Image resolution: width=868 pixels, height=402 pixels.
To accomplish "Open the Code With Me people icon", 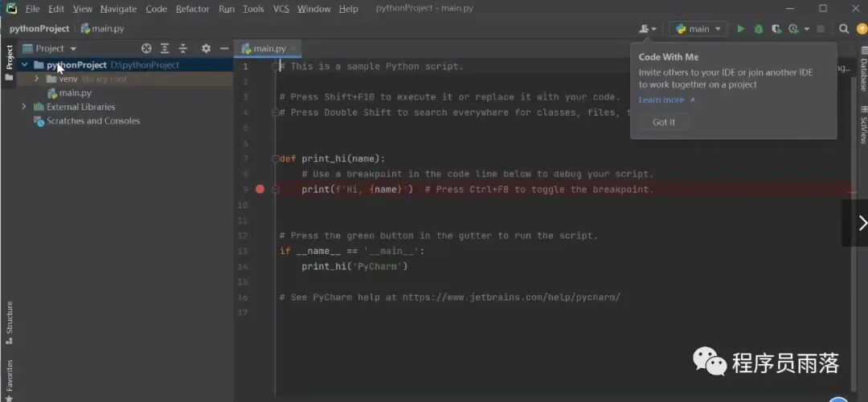I will coord(644,29).
